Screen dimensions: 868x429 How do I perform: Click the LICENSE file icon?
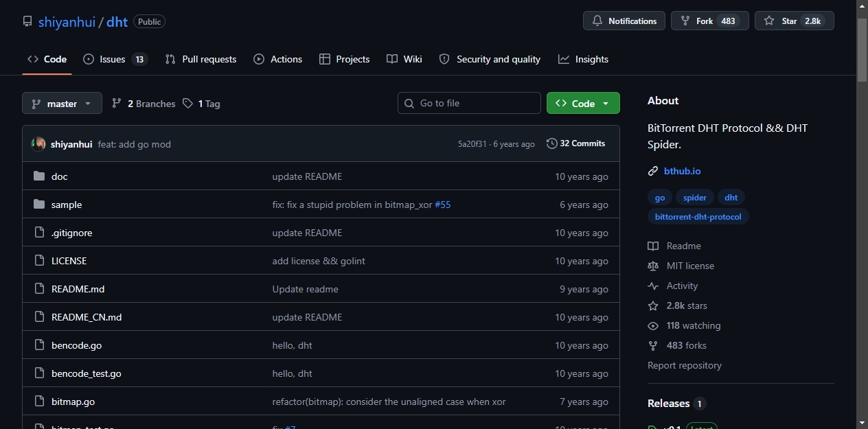[39, 261]
